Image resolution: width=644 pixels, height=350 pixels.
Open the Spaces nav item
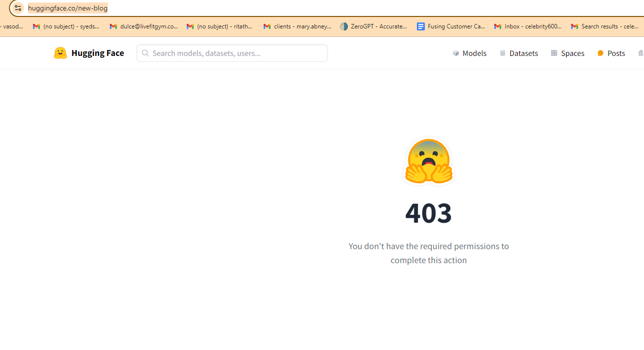tap(568, 53)
